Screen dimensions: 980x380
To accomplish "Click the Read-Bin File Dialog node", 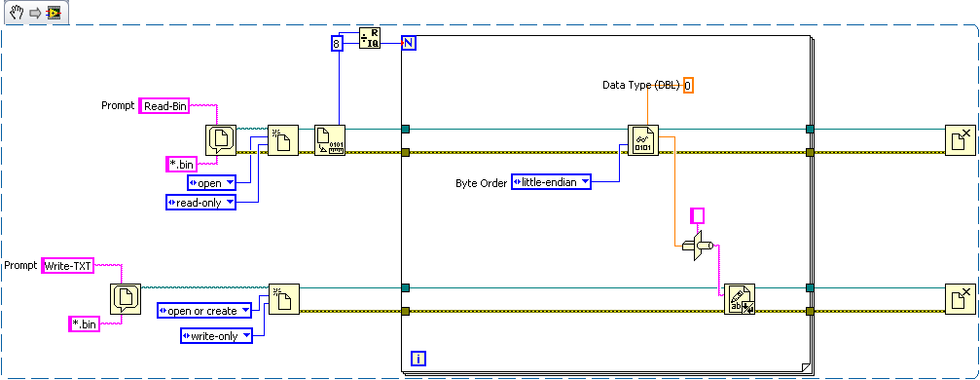I will [221, 139].
